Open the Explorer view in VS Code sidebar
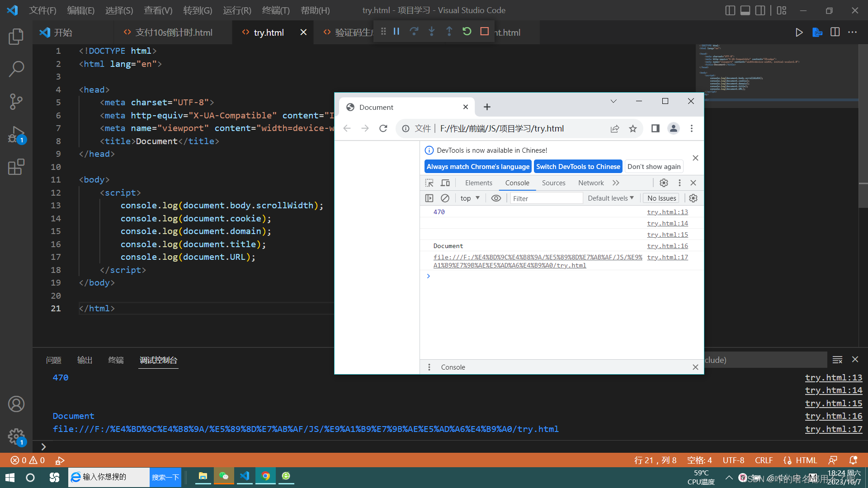The width and height of the screenshot is (868, 488). click(x=16, y=37)
